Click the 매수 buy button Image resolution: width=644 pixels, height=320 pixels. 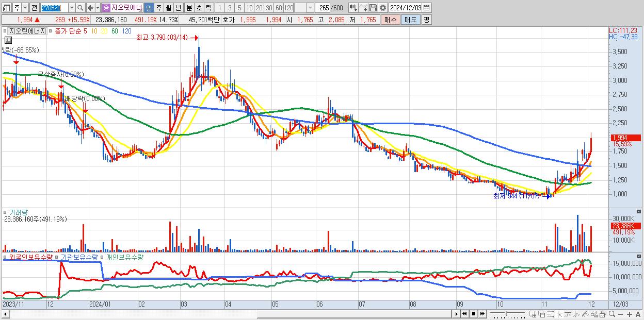point(390,20)
